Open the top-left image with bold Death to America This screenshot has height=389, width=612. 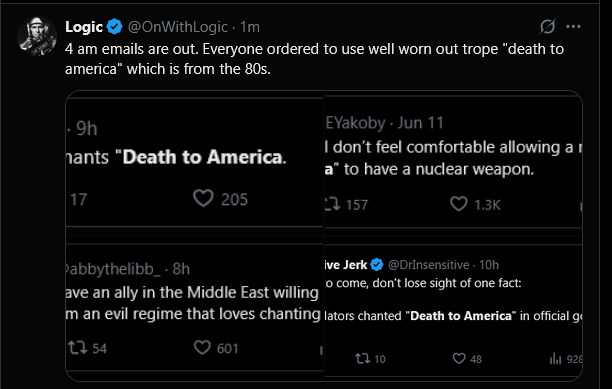(194, 159)
